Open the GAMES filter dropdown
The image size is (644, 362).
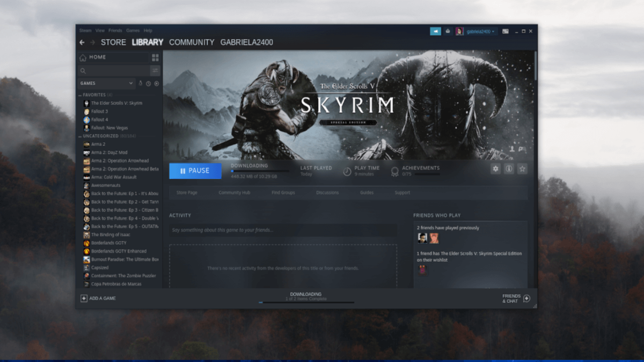(x=106, y=84)
